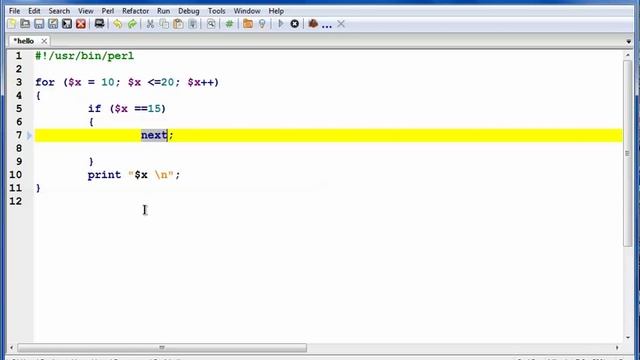The image size is (640, 360).
Task: Click the horizontal scrollbar right arrow
Action: 617,348
